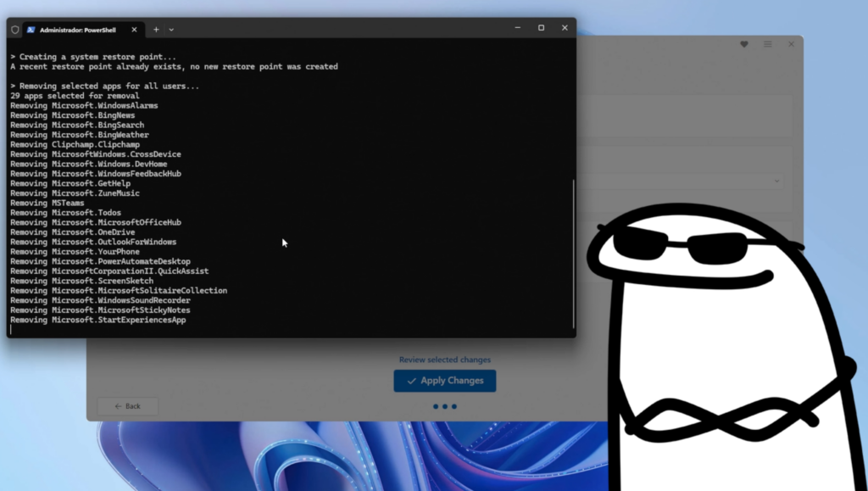Open a new terminal tab with plus
The width and height of the screenshot is (868, 491).
point(156,30)
